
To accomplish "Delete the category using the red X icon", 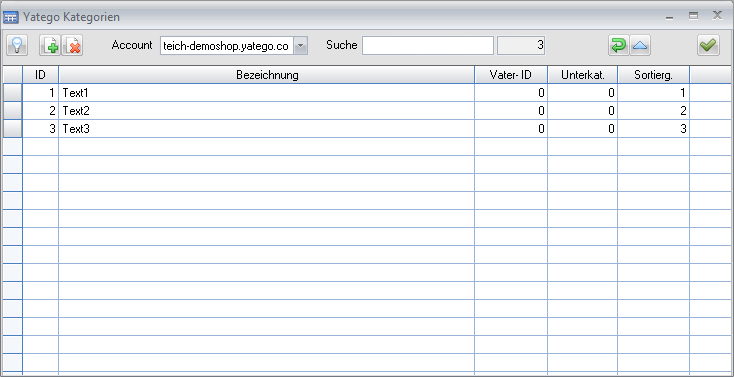I will (x=73, y=46).
